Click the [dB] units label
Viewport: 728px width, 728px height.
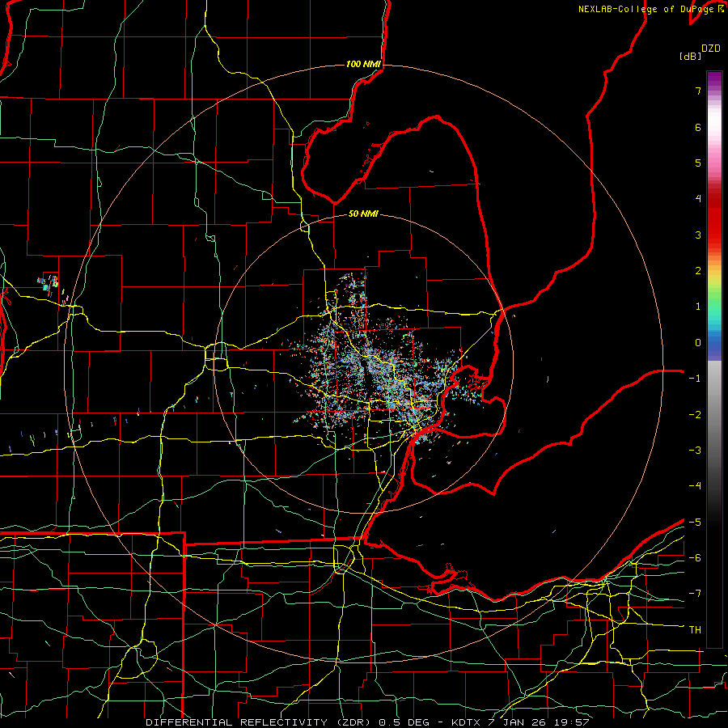pyautogui.click(x=690, y=56)
